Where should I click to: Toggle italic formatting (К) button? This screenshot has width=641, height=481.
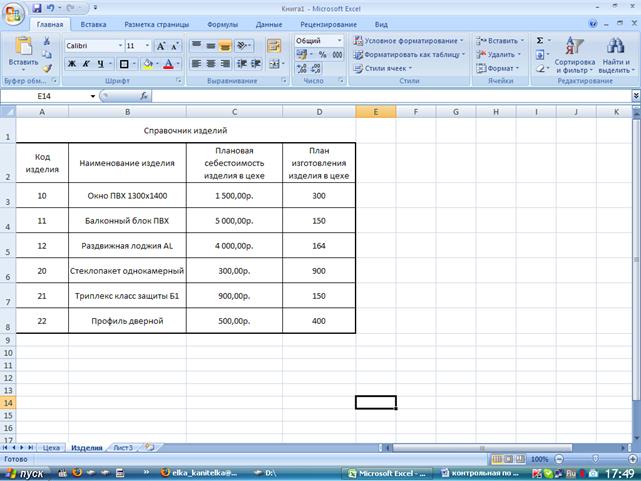(x=87, y=64)
